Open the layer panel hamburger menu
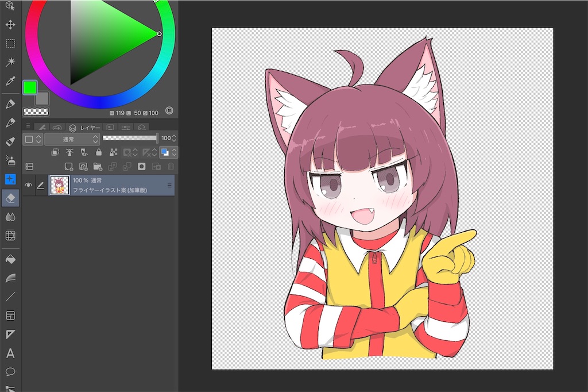588x392 pixels. click(28, 125)
